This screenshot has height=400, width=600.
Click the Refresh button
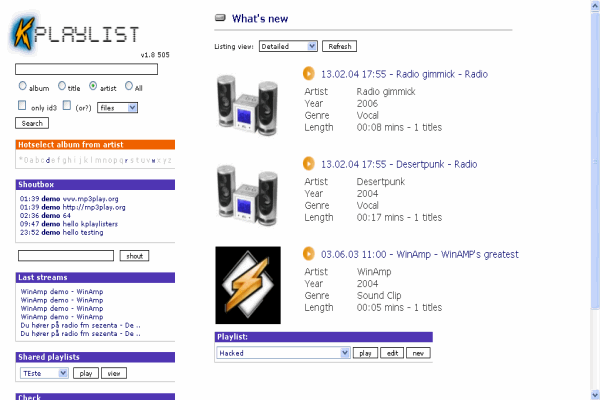(x=339, y=46)
